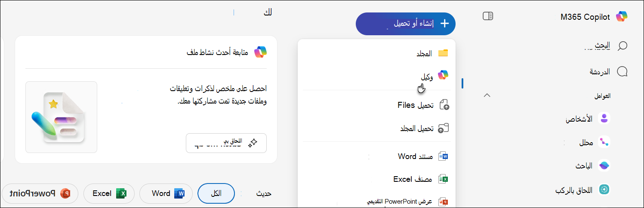Viewport: 644px width, 208px height.
Task: Open the متابعة أحدث نشاط ملف heading
Action: [x=218, y=52]
